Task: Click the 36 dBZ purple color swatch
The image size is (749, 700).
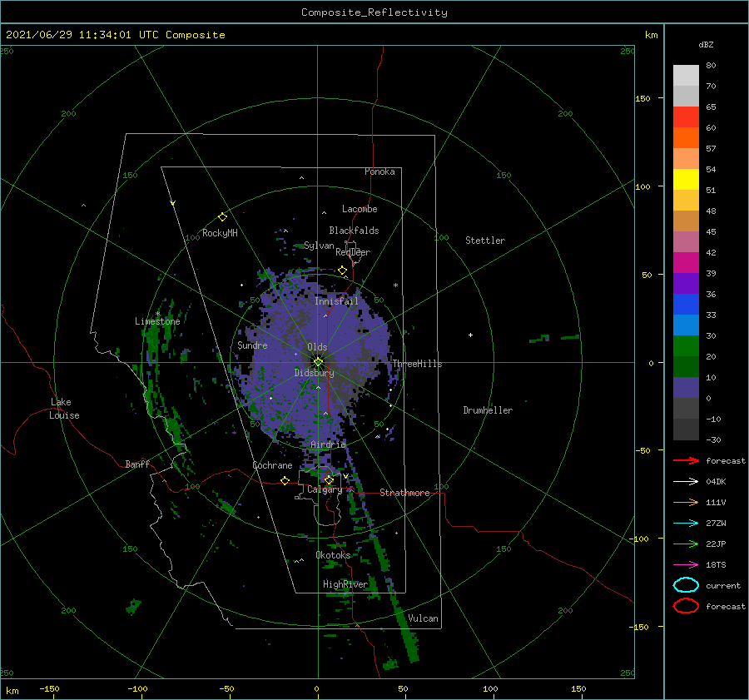Action: 686,283
